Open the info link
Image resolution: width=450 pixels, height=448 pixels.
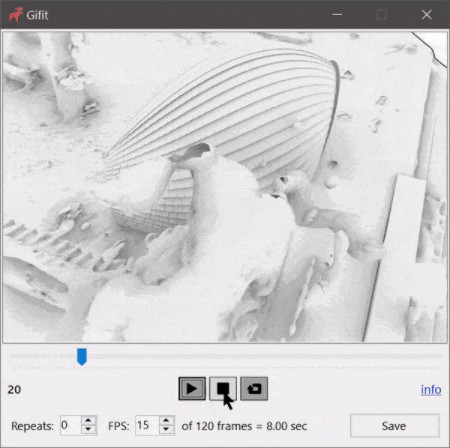point(431,389)
